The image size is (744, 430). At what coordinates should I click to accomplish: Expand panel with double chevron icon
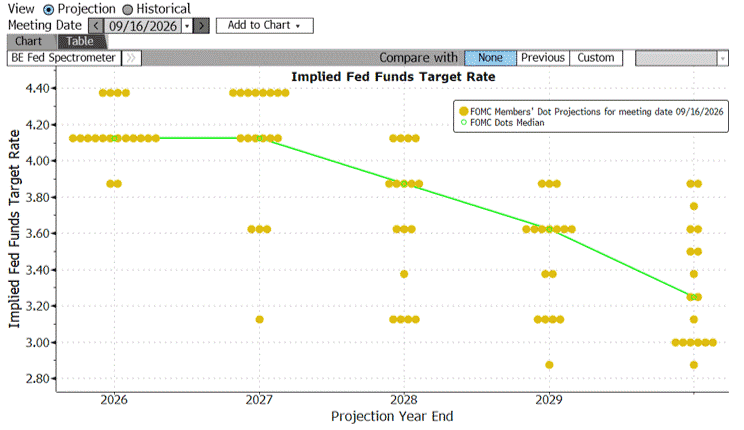point(131,58)
